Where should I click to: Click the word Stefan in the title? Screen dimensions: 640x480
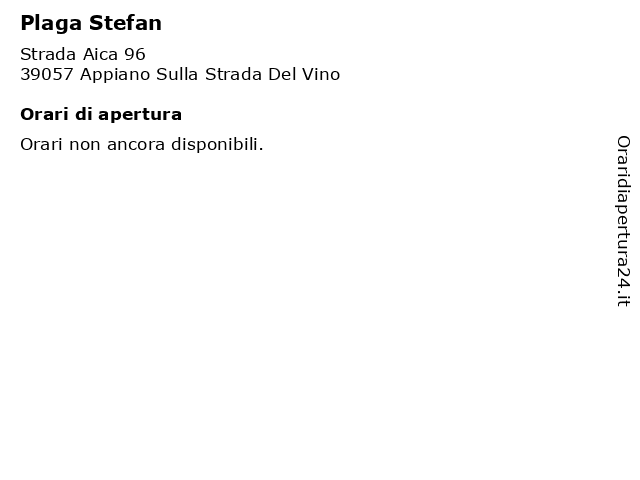[125, 23]
